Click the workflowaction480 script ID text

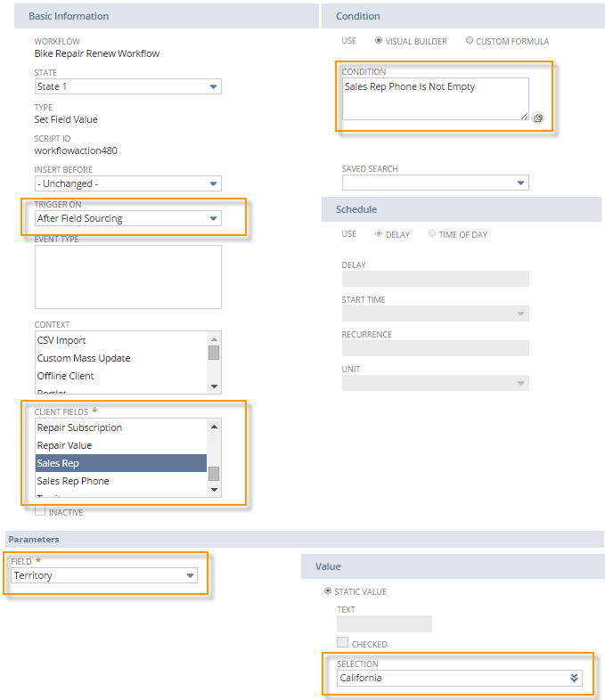point(76,151)
